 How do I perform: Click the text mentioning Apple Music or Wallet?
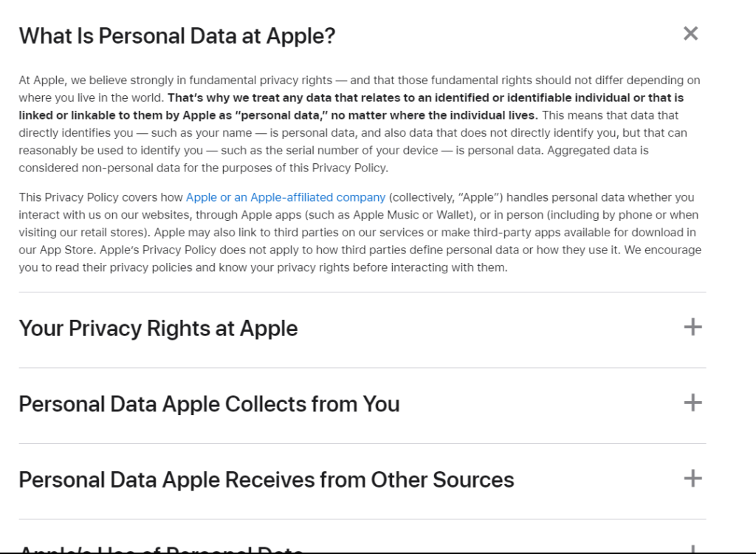pyautogui.click(x=391, y=215)
